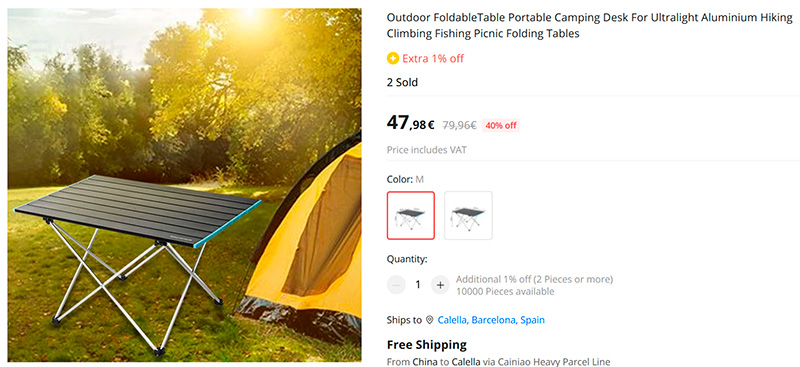Open the Calella, Barcelona, Spain shipping link
Viewport: 800px width, 367px height.
[491, 320]
